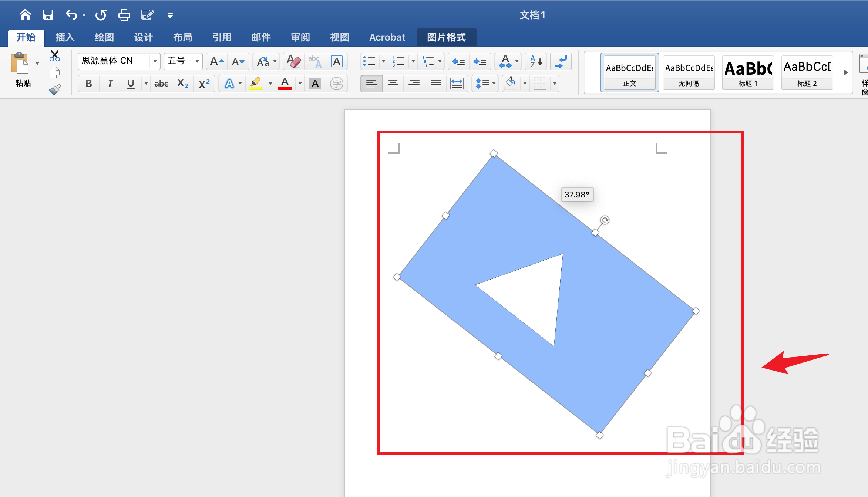868x497 pixels.
Task: Click the top corner resize handle of shape
Action: 494,153
